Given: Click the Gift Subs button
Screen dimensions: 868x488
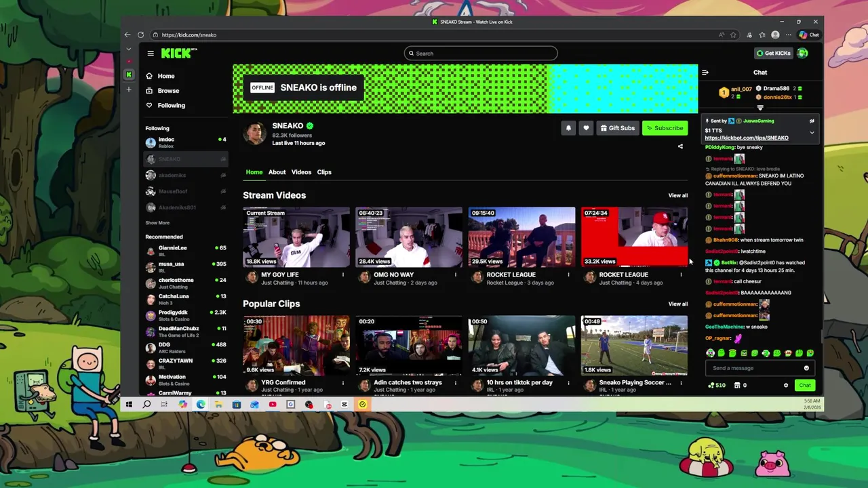Looking at the screenshot, I should click(617, 128).
